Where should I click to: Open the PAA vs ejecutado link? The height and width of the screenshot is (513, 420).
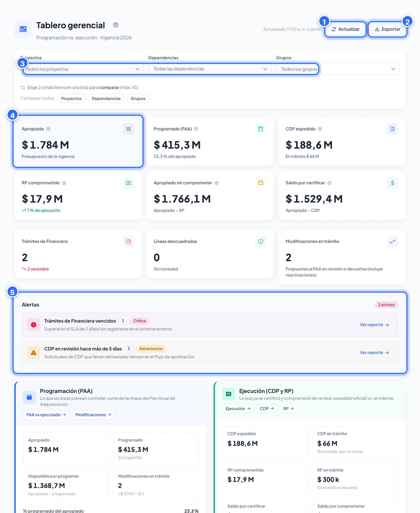coord(46,415)
